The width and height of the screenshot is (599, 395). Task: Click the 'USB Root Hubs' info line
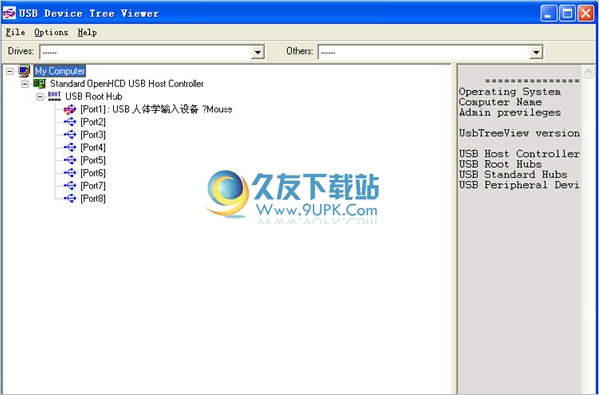(500, 164)
